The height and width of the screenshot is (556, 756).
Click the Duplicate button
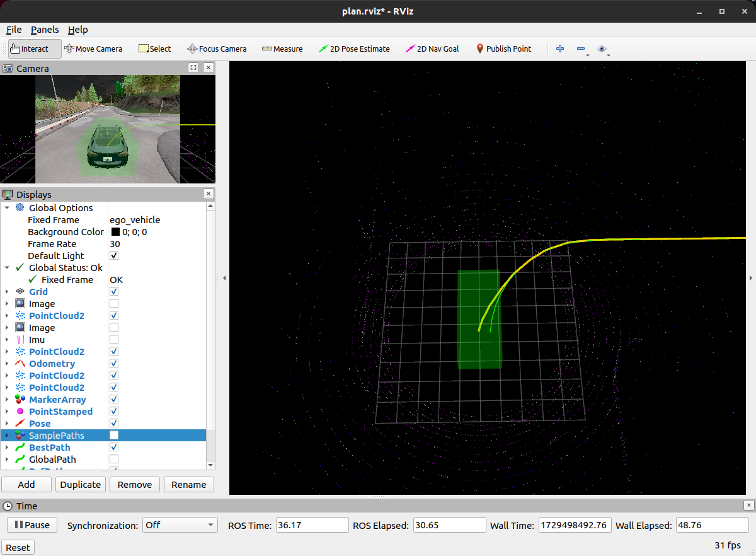[x=81, y=484]
